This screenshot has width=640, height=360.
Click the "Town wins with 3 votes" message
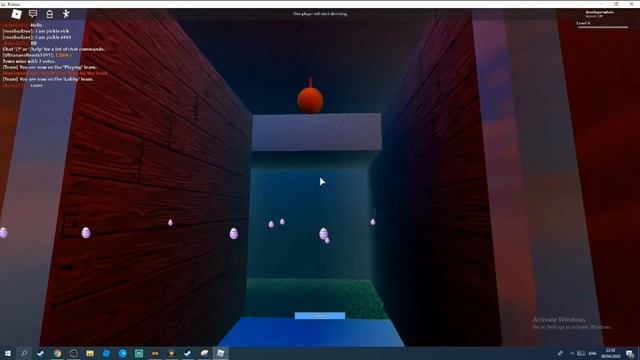tap(29, 61)
